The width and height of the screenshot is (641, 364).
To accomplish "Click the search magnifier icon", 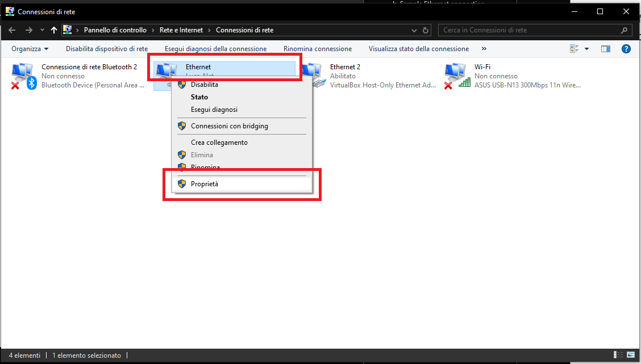I will coord(625,30).
